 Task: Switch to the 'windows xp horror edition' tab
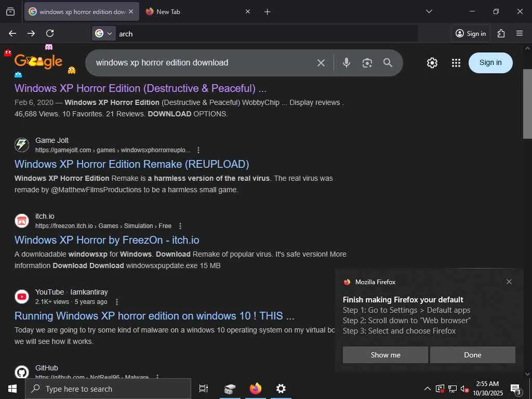pyautogui.click(x=82, y=11)
